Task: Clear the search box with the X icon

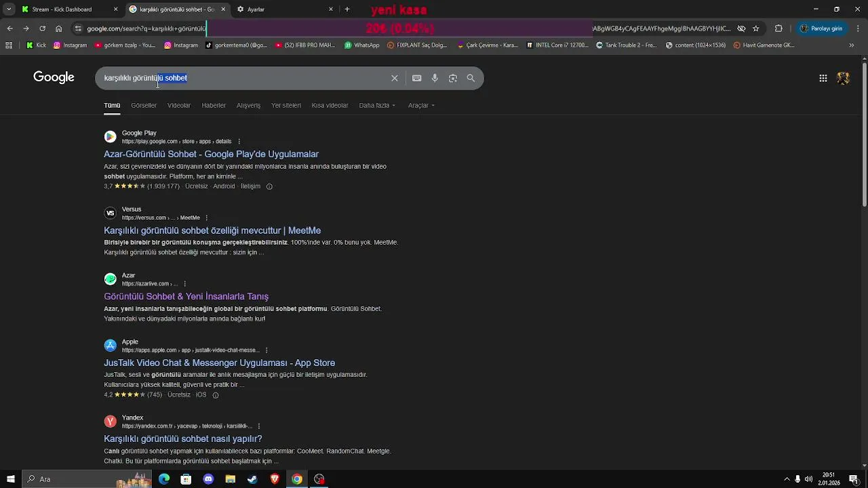Action: tap(394, 78)
